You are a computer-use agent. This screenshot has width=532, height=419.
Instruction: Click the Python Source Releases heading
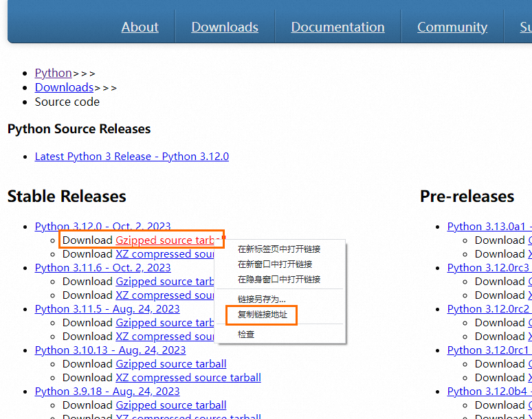click(79, 129)
